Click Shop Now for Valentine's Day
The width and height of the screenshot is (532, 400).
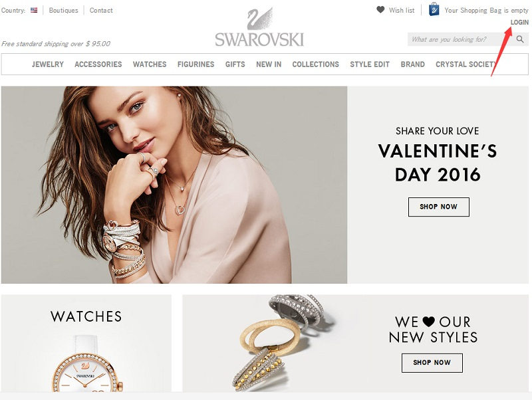click(x=439, y=207)
